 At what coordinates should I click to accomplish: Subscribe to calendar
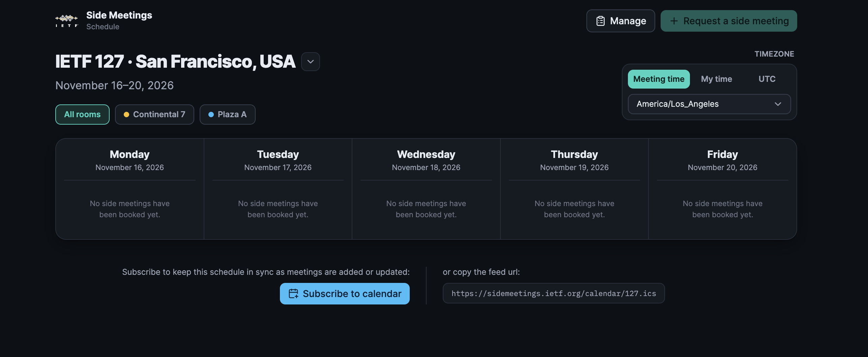pyautogui.click(x=345, y=294)
